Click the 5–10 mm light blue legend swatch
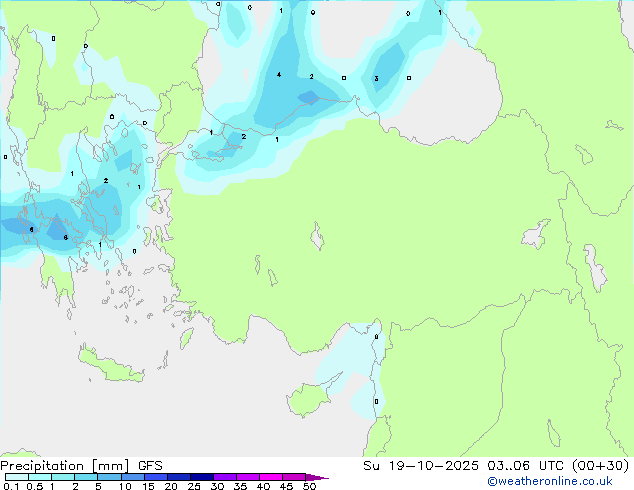Viewport: 634px width, 490px height. 110,477
